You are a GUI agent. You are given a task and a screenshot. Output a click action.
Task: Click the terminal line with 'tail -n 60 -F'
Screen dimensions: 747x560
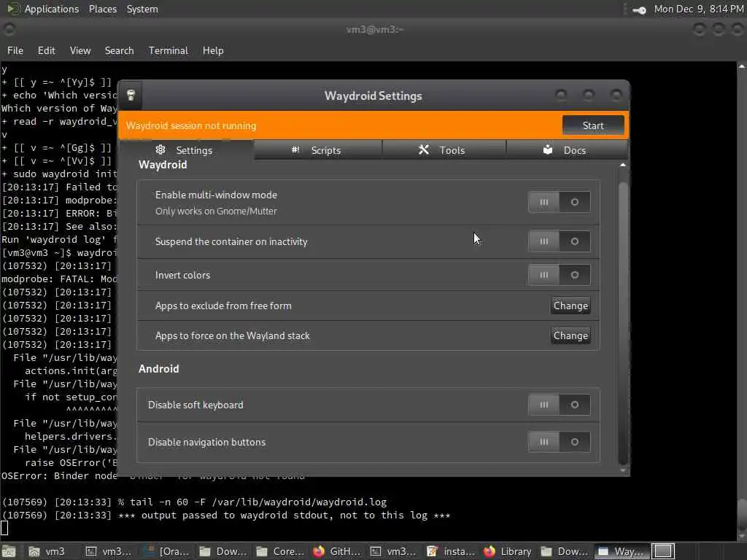click(x=194, y=502)
